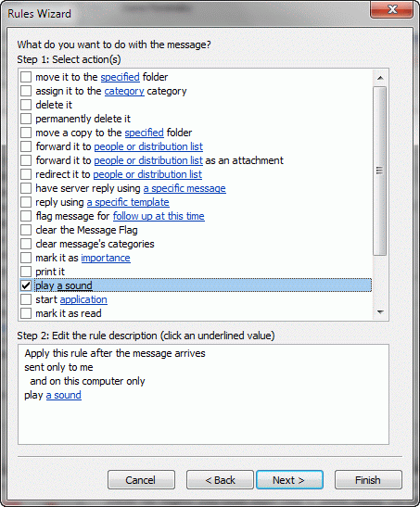Open 'follow up at this time' link
This screenshot has width=420, height=507.
[x=159, y=216]
